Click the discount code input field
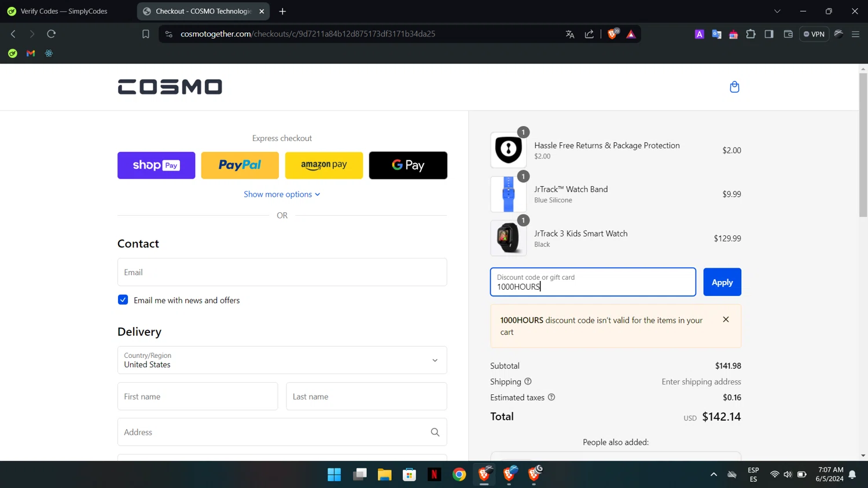Viewport: 868px width, 488px height. click(593, 282)
